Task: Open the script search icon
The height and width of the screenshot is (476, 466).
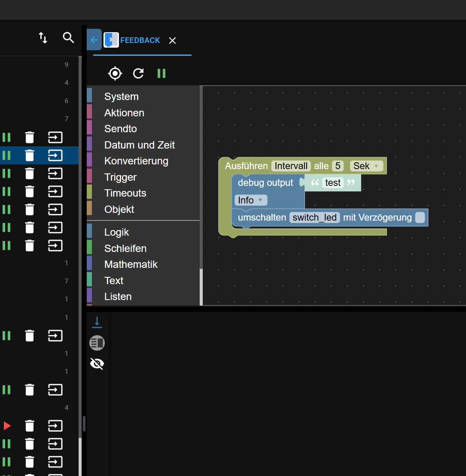Action: [68, 38]
